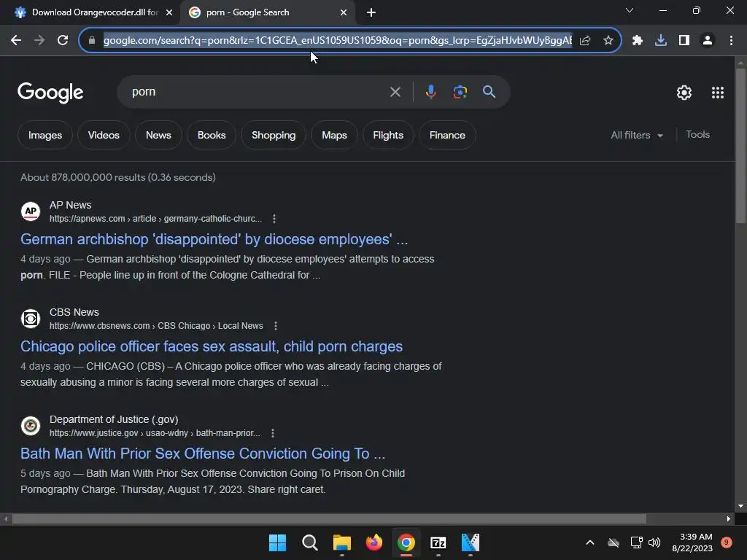Click the browser forward arrow
Image resolution: width=747 pixels, height=560 pixels.
click(39, 41)
